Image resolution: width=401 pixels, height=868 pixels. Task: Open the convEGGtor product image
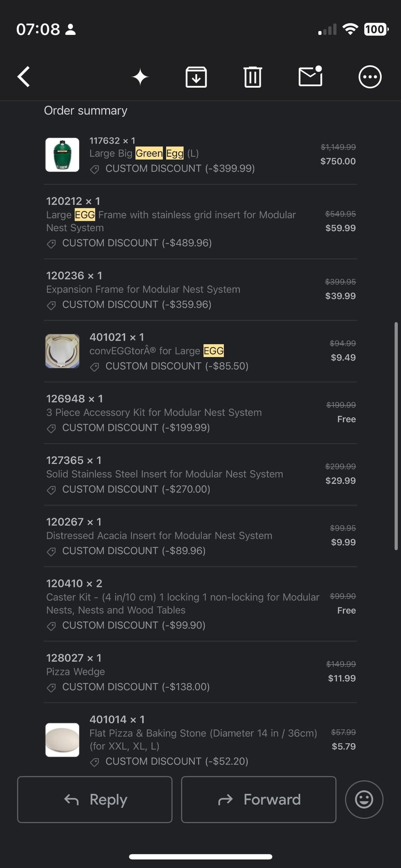tap(62, 351)
